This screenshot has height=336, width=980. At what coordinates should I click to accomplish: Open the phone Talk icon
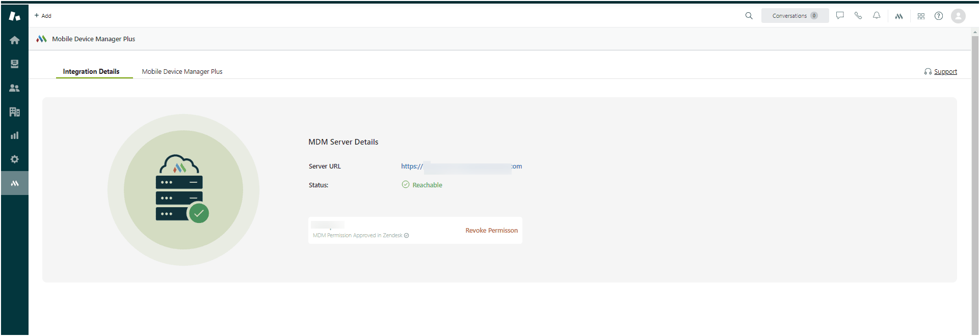click(x=858, y=16)
